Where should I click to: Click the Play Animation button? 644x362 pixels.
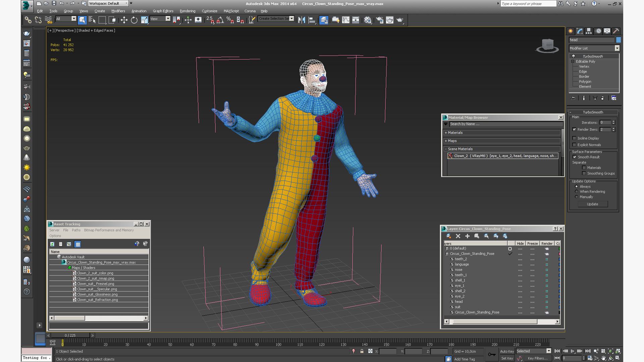point(573,351)
